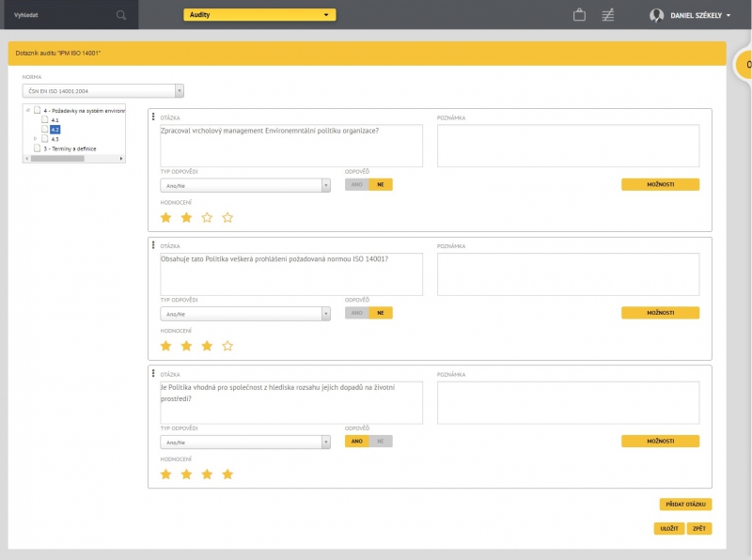Image resolution: width=752 pixels, height=560 pixels.
Task: Set second question rating to one star
Action: [x=166, y=346]
